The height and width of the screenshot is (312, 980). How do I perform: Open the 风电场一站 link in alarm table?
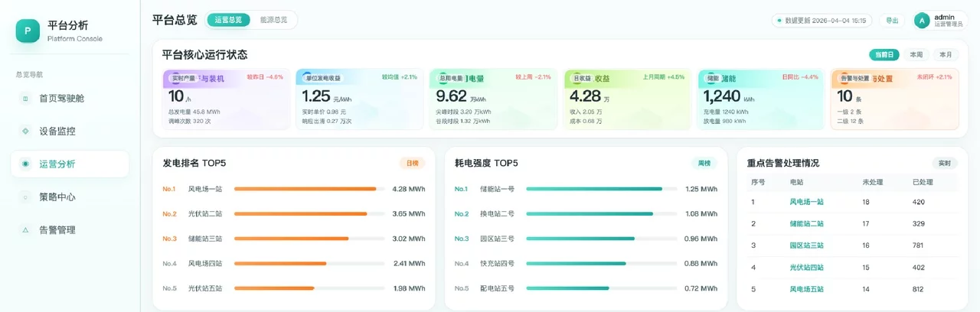coord(806,202)
